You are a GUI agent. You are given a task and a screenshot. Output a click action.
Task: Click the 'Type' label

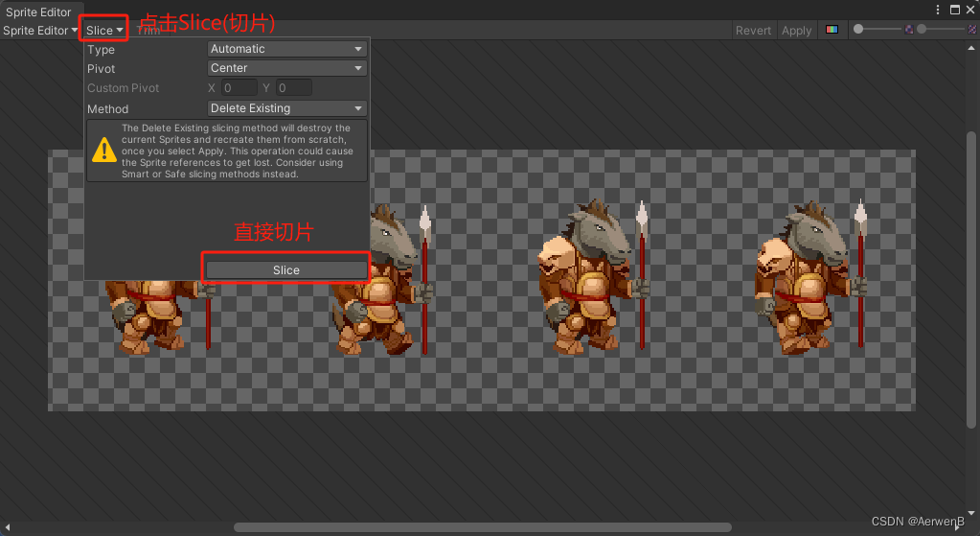[101, 50]
